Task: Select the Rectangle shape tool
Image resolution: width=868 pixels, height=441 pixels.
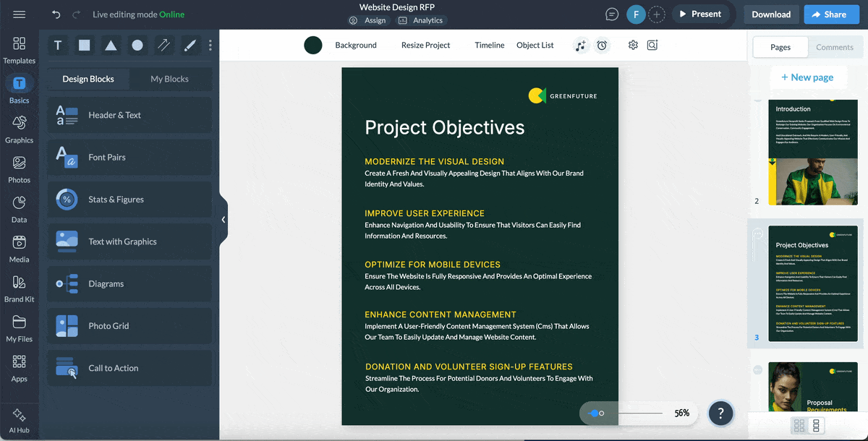Action: pyautogui.click(x=84, y=45)
